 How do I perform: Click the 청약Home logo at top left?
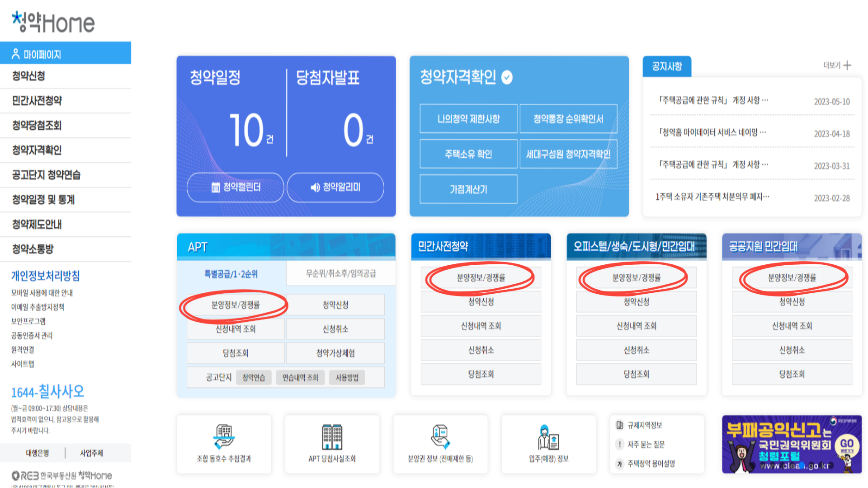[x=52, y=22]
